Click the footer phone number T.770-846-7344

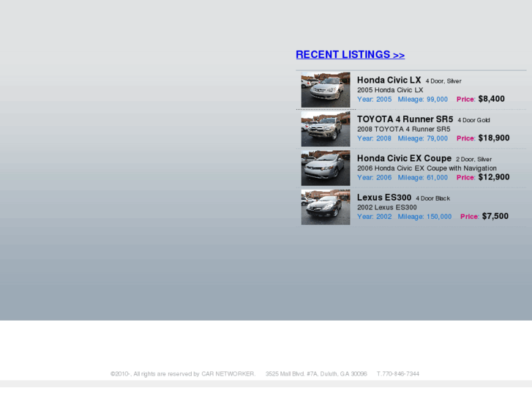(398, 373)
